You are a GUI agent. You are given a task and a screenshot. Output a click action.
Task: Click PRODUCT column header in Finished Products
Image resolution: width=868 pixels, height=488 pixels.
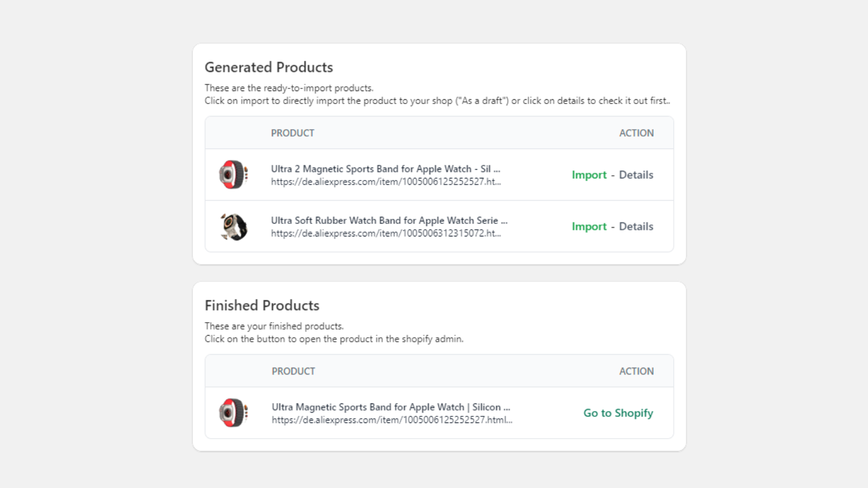293,371
